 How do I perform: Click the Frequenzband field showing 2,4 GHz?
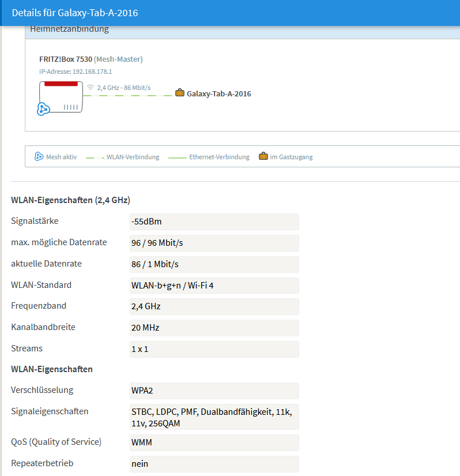[x=214, y=306]
